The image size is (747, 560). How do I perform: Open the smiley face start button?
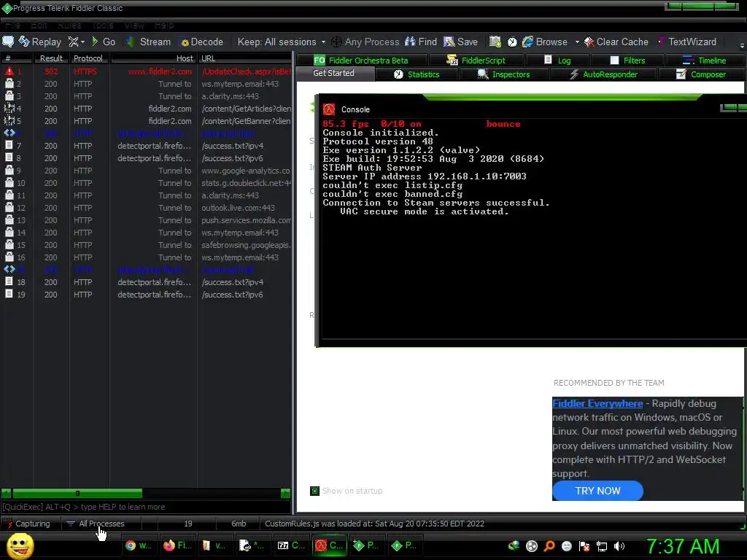coord(20,545)
